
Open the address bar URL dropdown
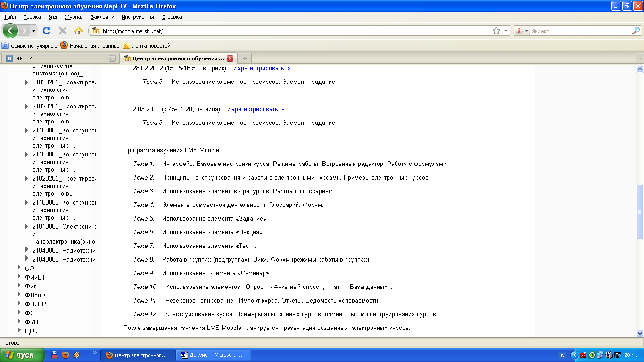pyautogui.click(x=506, y=31)
